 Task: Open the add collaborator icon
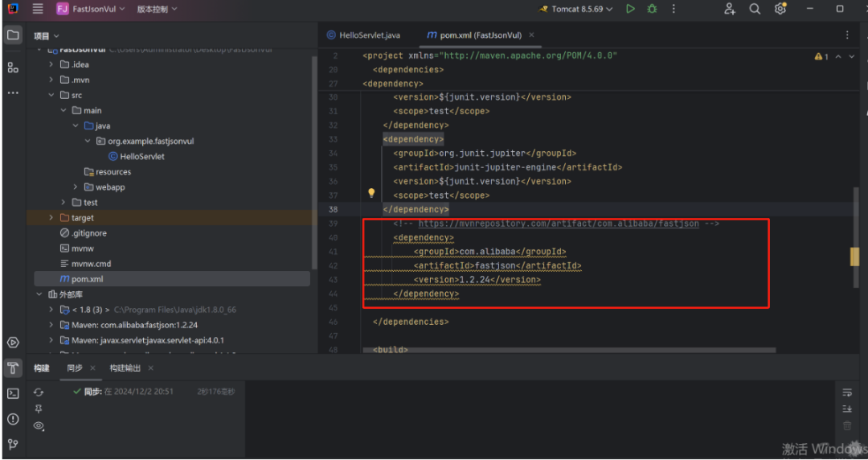pyautogui.click(x=730, y=9)
